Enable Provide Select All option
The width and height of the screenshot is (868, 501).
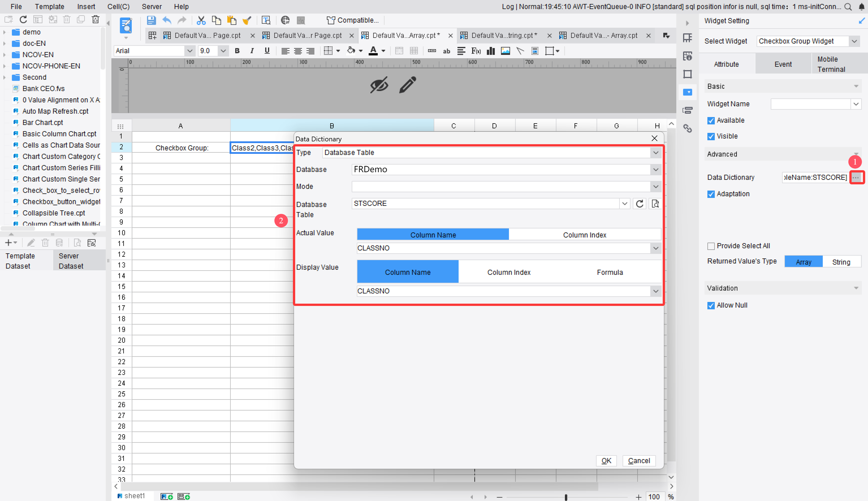coord(711,246)
